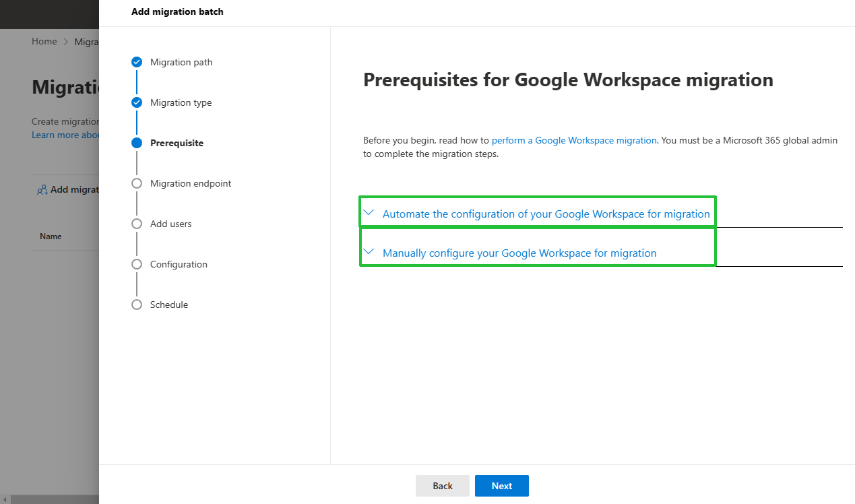
Task: Click the Add users step circle
Action: (x=137, y=224)
